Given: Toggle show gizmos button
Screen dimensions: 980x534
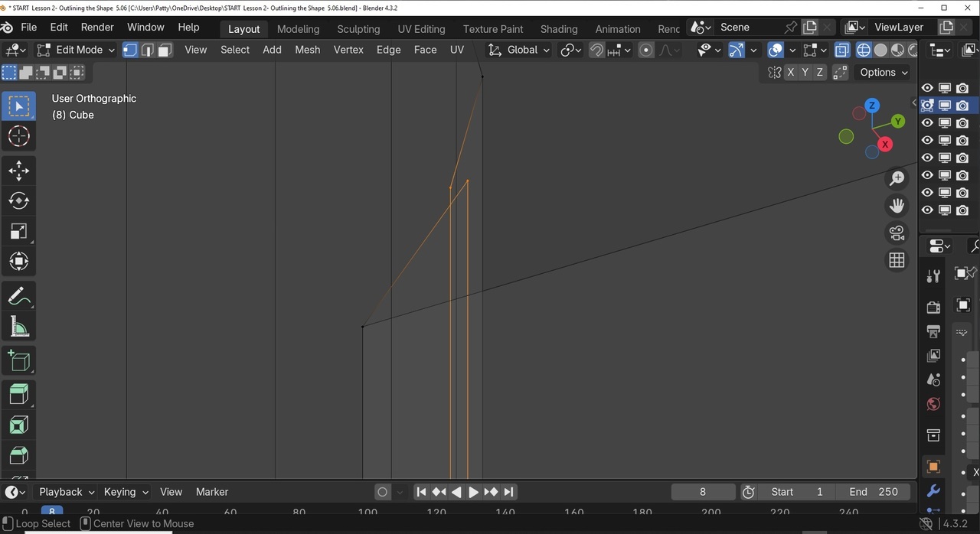Looking at the screenshot, I should pos(737,50).
